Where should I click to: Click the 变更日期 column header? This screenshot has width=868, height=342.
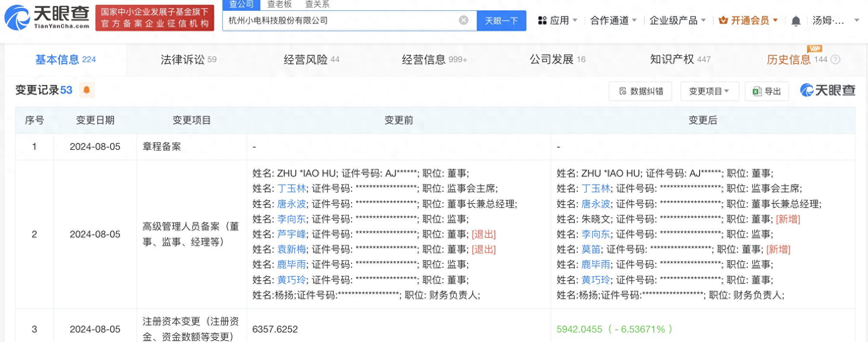[x=95, y=120]
